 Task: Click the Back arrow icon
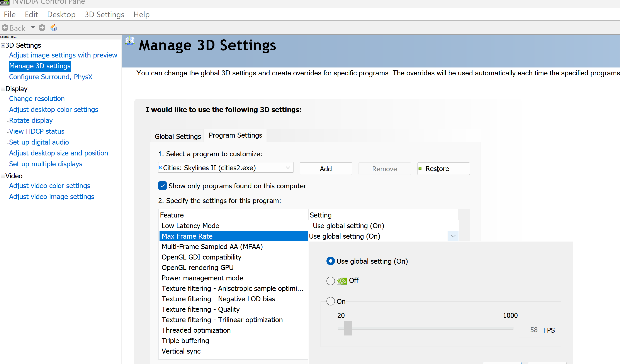point(5,28)
